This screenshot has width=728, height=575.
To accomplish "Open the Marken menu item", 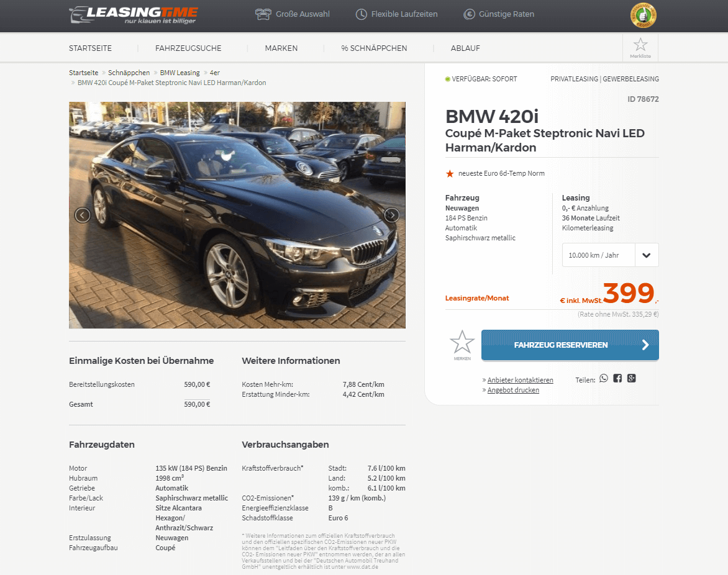I will tap(281, 48).
